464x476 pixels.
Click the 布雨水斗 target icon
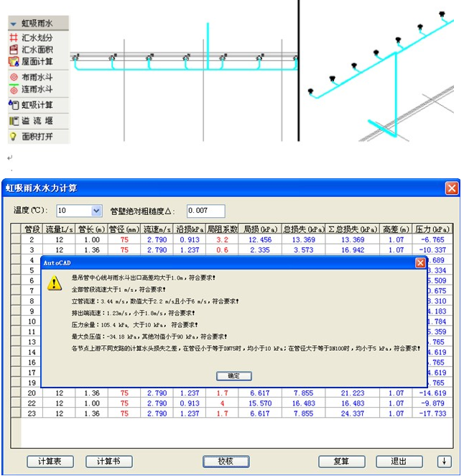point(14,77)
